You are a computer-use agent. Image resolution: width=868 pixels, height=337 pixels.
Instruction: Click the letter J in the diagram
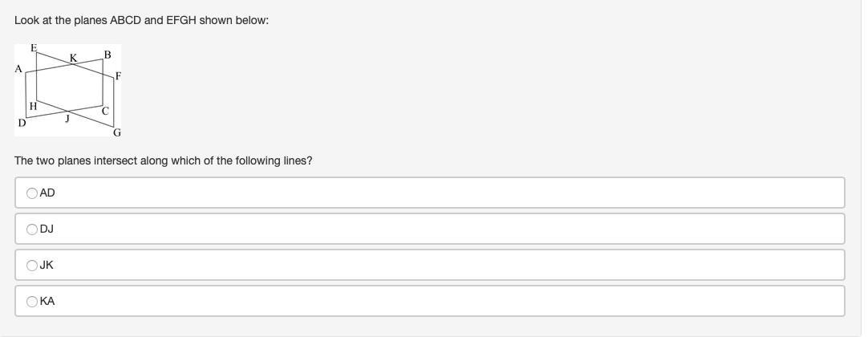pos(68,119)
